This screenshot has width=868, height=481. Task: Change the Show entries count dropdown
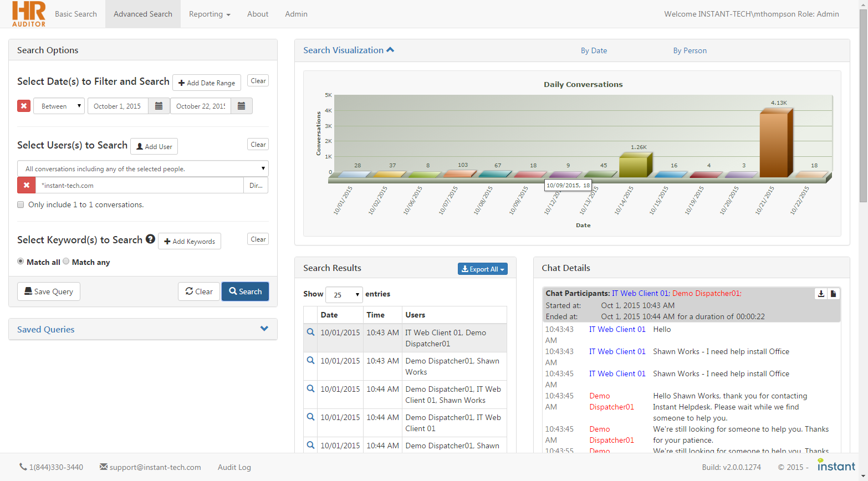(x=344, y=295)
